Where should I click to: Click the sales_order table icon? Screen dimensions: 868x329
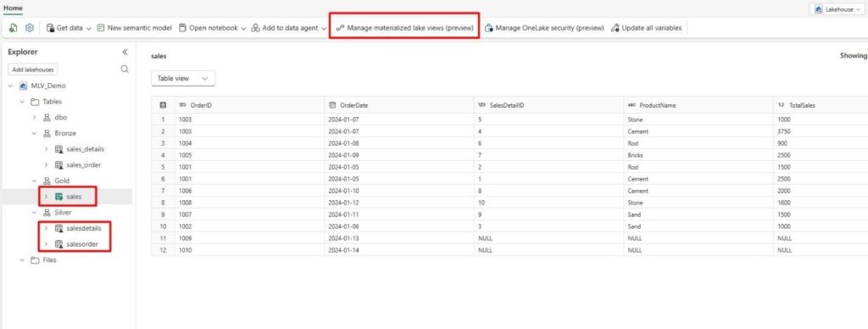58,165
